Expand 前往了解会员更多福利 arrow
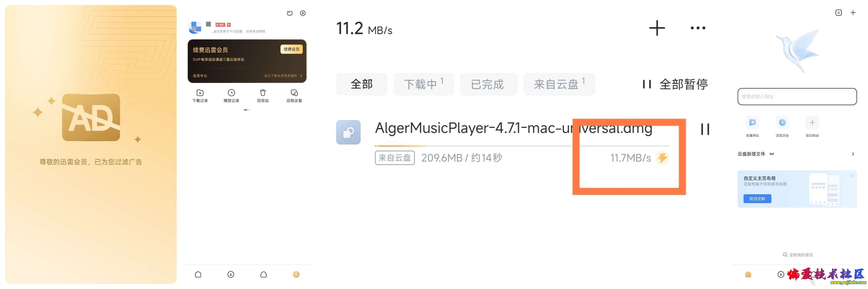The image size is (868, 289). click(x=301, y=76)
